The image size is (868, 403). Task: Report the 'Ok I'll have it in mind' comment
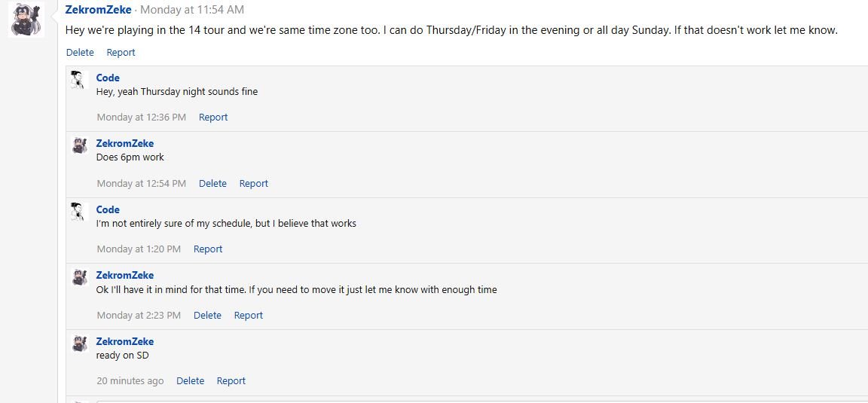point(248,315)
